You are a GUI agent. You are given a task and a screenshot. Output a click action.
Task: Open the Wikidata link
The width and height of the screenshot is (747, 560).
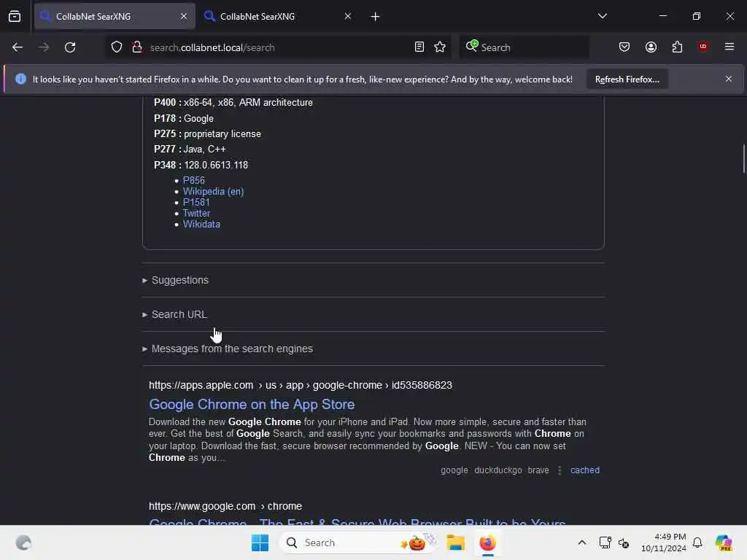pyautogui.click(x=201, y=225)
